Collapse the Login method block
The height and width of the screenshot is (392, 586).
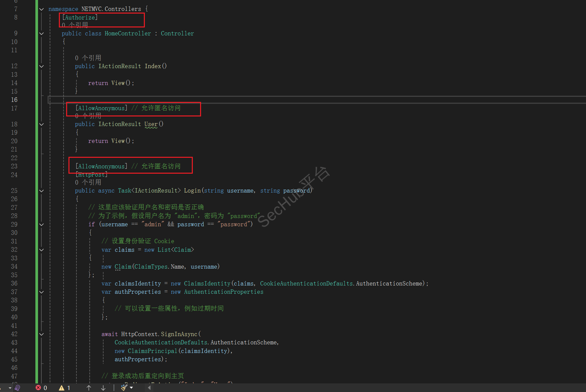point(41,191)
